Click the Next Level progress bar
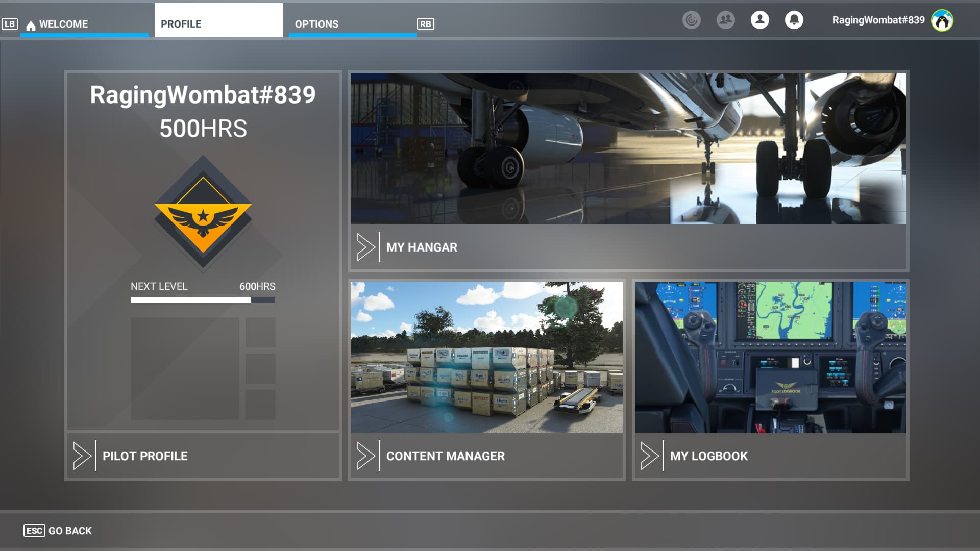Viewport: 980px width, 551px height. tap(203, 300)
